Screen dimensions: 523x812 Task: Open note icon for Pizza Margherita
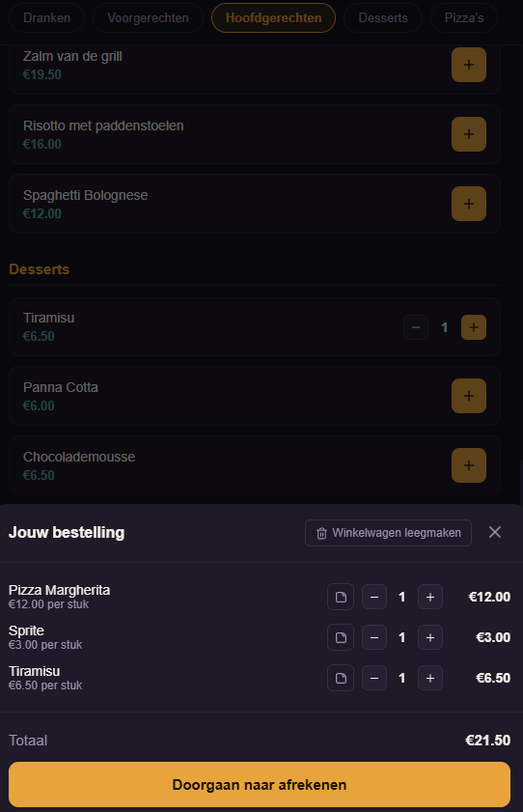341,597
